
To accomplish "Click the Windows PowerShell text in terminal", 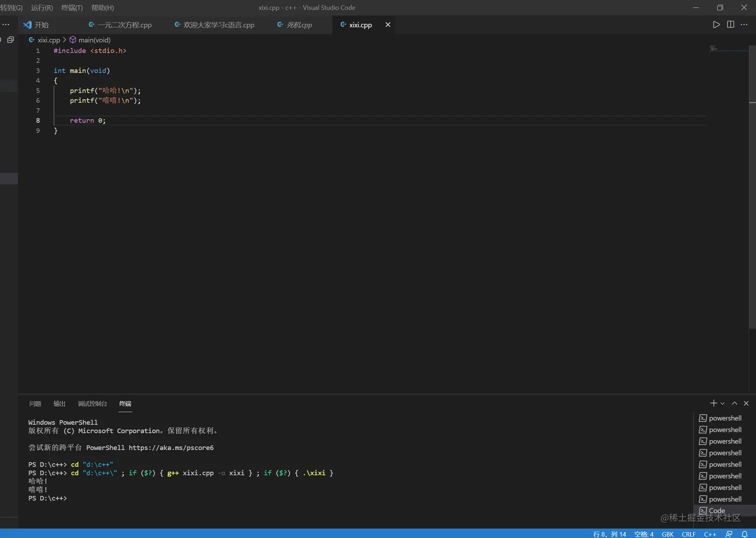I will coord(63,422).
